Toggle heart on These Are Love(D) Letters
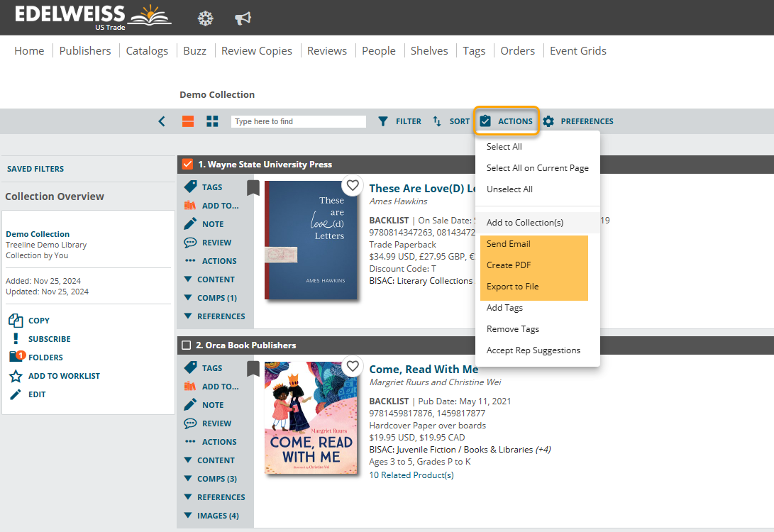The width and height of the screenshot is (774, 532). [353, 186]
